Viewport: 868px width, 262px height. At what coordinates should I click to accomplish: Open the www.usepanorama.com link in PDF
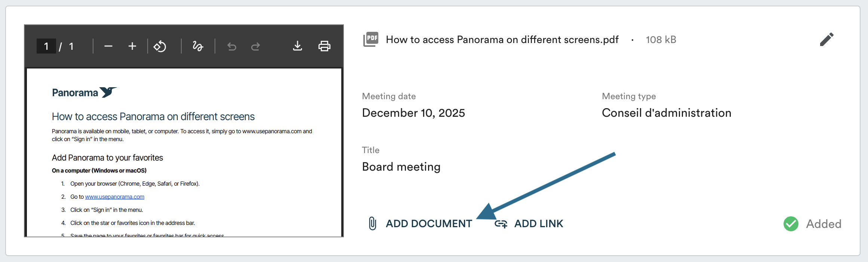[x=114, y=197]
